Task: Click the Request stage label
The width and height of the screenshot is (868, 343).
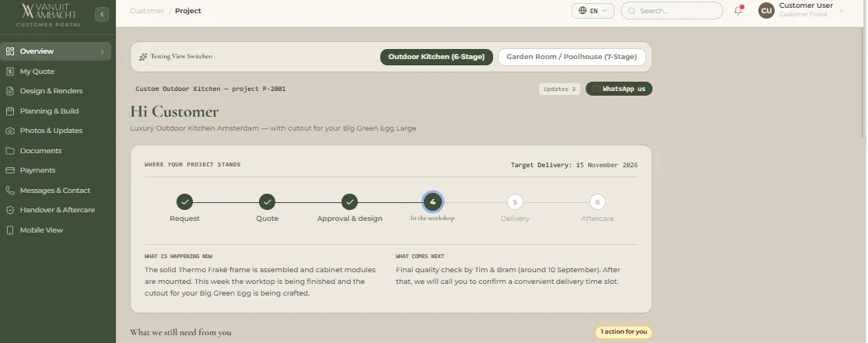Action: pos(184,219)
